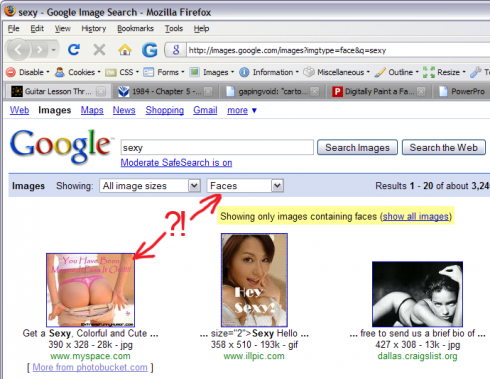The height and width of the screenshot is (379, 490).
Task: Reload the page with the refresh icon
Action: point(74,50)
